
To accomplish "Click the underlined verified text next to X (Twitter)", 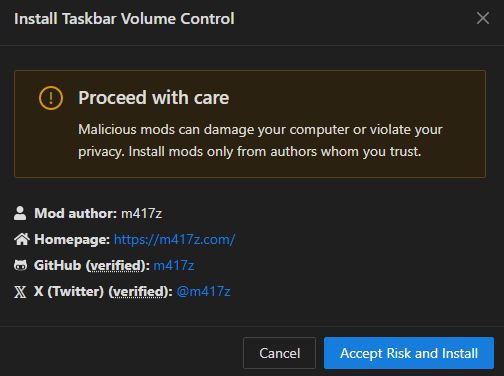I will pyautogui.click(x=139, y=292).
